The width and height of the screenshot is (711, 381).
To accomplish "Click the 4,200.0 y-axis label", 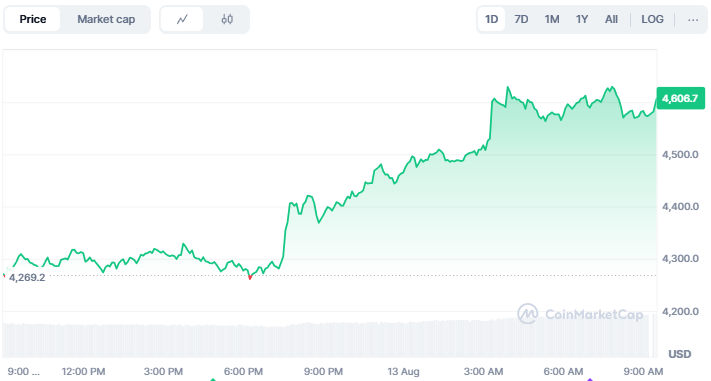I will tap(680, 312).
